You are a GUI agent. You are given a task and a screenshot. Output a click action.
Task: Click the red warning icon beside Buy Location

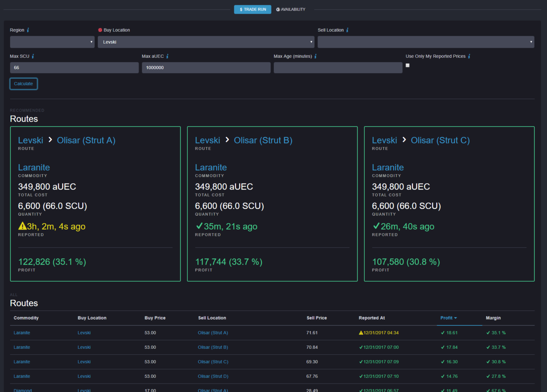(100, 30)
